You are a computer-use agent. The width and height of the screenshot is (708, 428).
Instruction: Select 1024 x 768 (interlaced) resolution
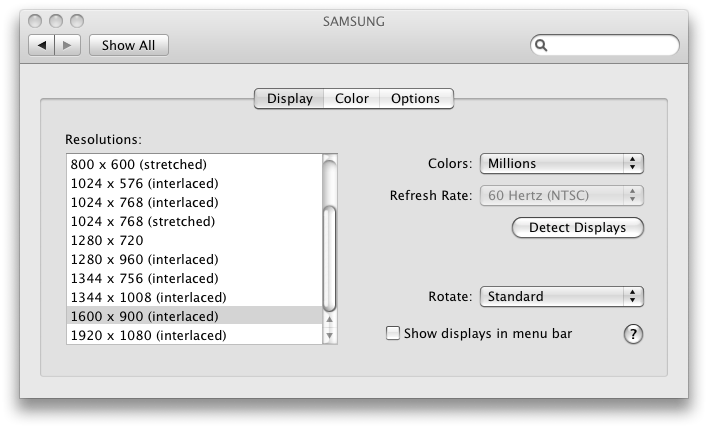(194, 202)
